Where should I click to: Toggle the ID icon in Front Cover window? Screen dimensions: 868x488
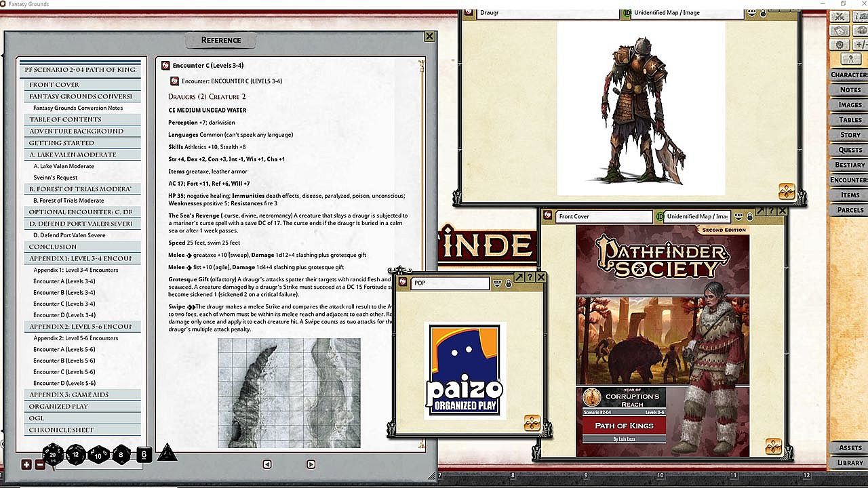pyautogui.click(x=658, y=217)
